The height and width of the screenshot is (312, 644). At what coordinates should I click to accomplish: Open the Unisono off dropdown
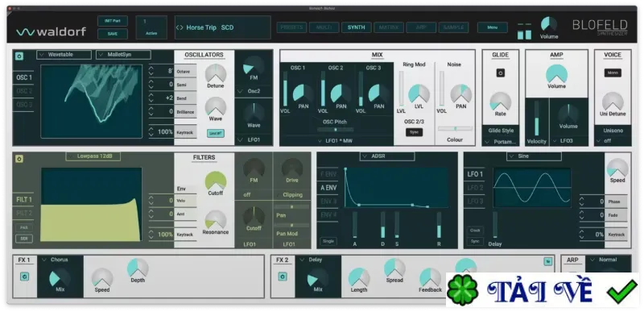[613, 141]
